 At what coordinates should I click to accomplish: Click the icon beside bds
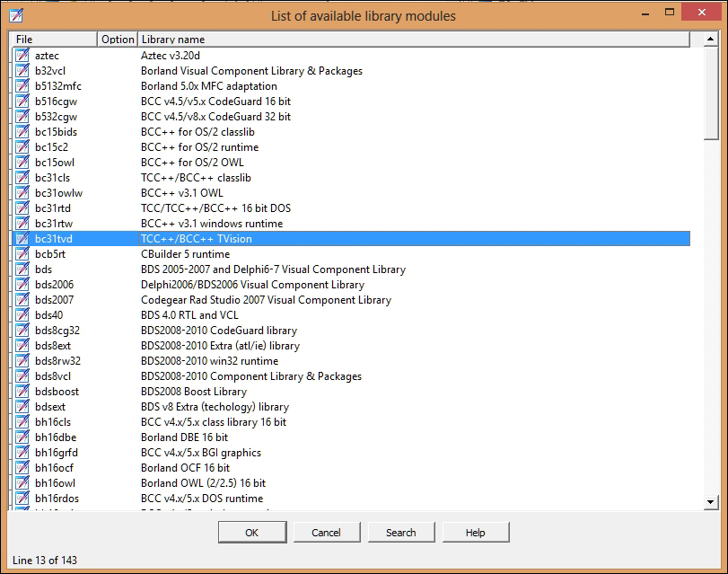coord(22,269)
